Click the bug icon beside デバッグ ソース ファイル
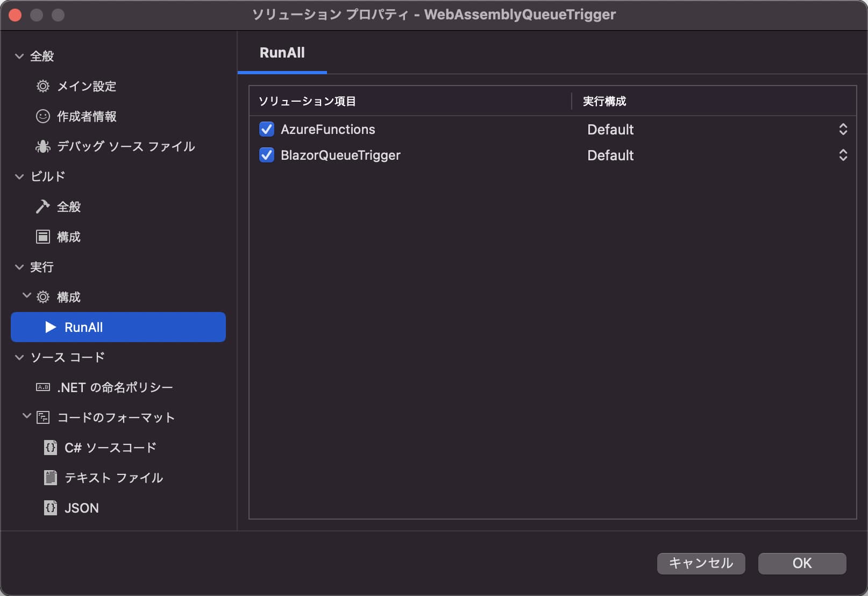Image resolution: width=868 pixels, height=596 pixels. 43,146
